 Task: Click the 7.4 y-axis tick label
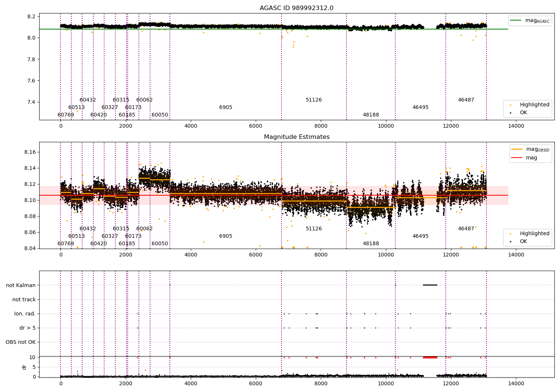pos(31,102)
